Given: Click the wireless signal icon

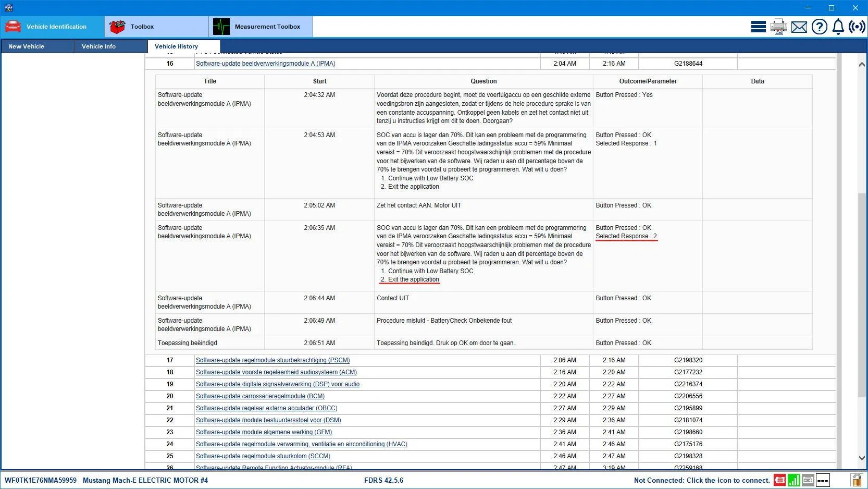Looking at the screenshot, I should click(x=857, y=27).
